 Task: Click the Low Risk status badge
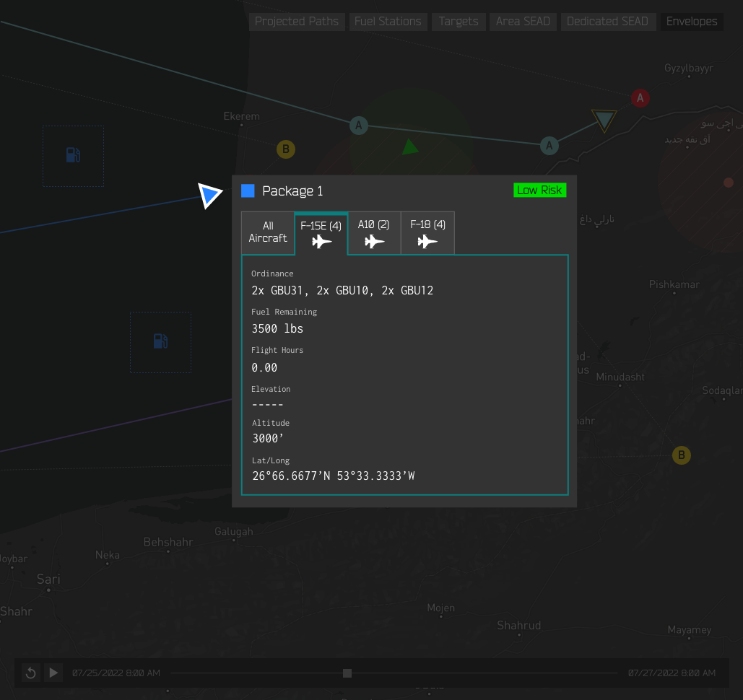539,191
